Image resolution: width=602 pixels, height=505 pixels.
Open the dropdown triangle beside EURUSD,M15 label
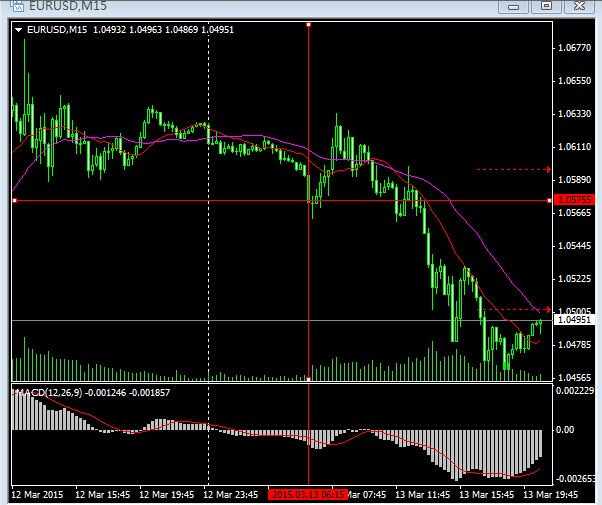point(18,29)
